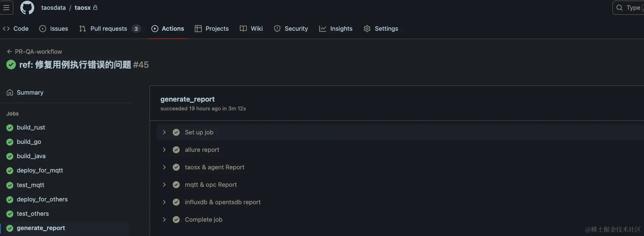
Task: Expand the mqtt & opc Report step
Action: tap(164, 185)
